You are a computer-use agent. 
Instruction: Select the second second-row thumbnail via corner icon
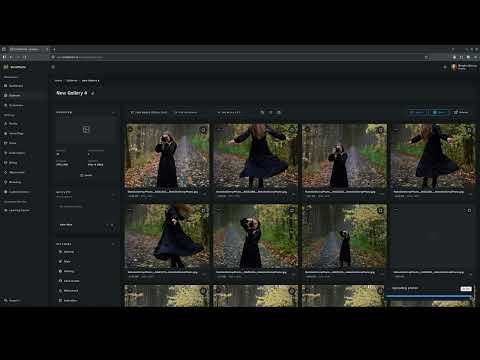click(x=292, y=210)
